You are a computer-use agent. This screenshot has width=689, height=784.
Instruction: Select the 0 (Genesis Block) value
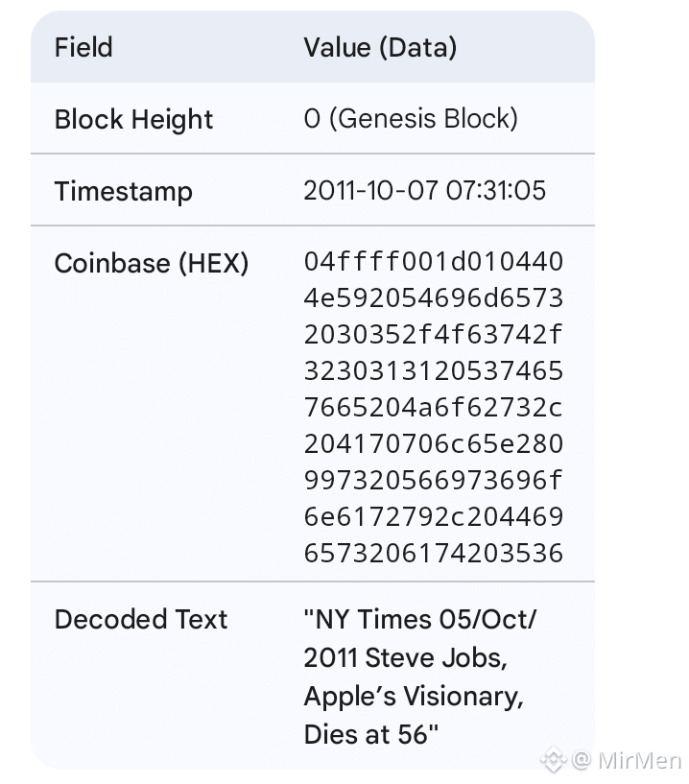point(411,118)
